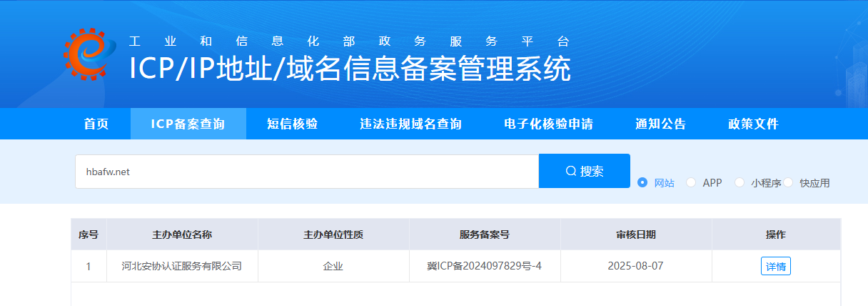The height and width of the screenshot is (306, 868).
Task: Click company name 河北安协认证服务有限公司
Action: pos(182,266)
